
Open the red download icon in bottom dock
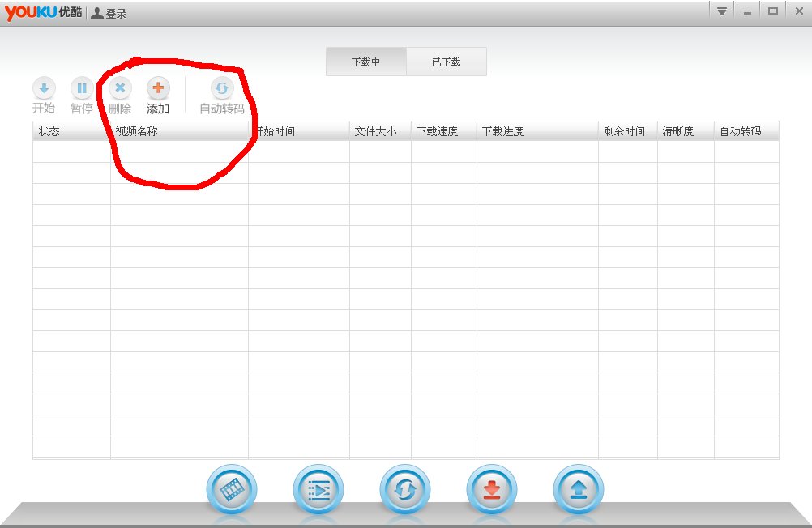(x=492, y=489)
